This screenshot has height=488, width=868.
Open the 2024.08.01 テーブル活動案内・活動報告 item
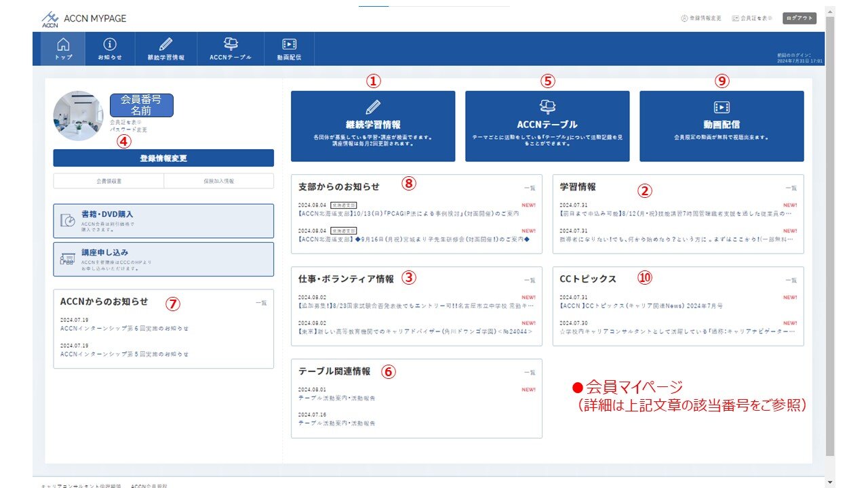pyautogui.click(x=336, y=398)
